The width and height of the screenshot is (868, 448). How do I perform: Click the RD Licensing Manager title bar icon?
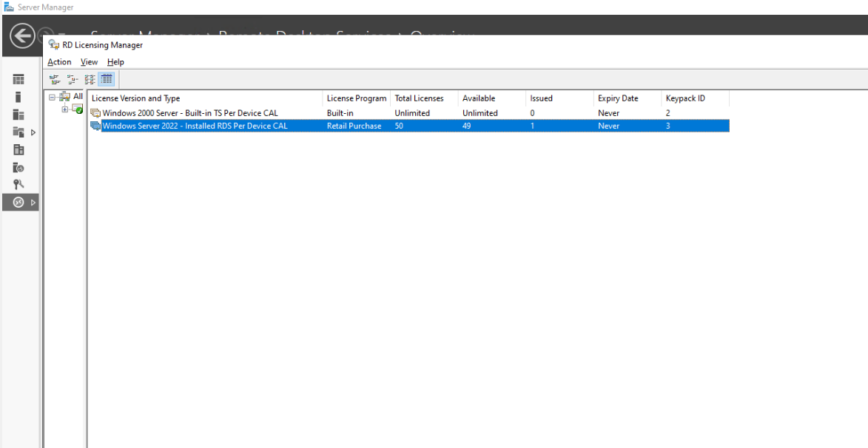click(52, 44)
